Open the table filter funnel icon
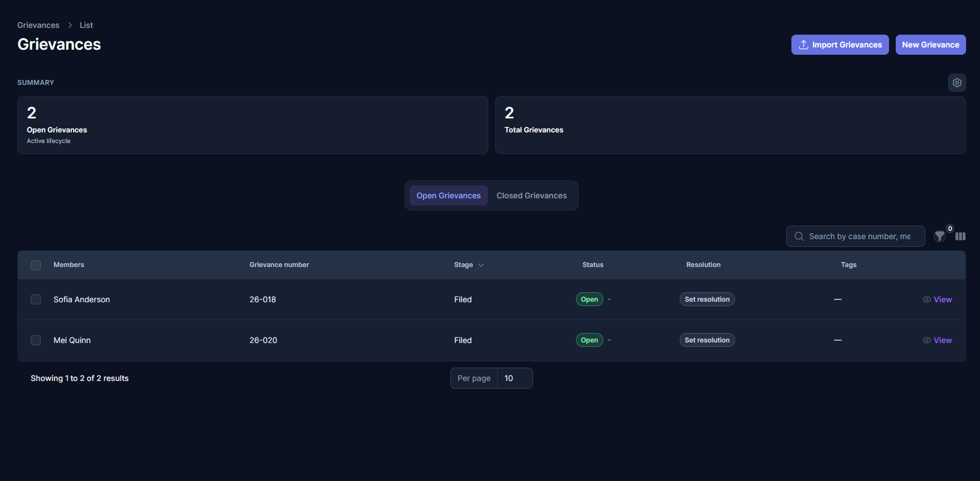The image size is (980, 481). click(940, 236)
